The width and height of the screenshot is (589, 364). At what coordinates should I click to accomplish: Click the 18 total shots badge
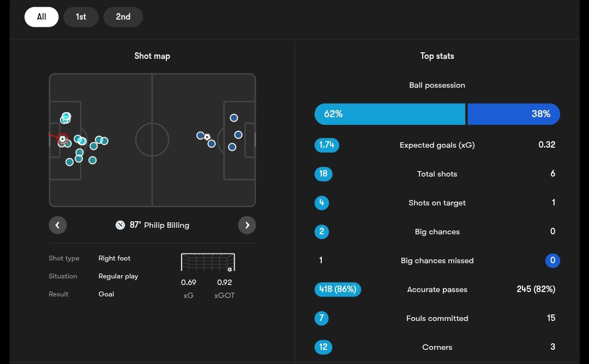click(x=323, y=174)
